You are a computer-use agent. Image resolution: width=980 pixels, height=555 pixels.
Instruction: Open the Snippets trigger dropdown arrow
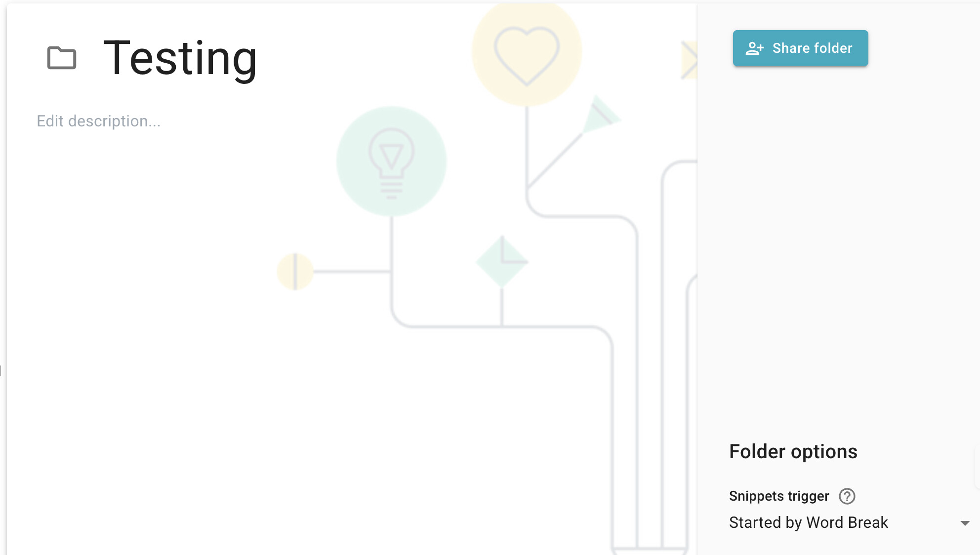pos(964,522)
